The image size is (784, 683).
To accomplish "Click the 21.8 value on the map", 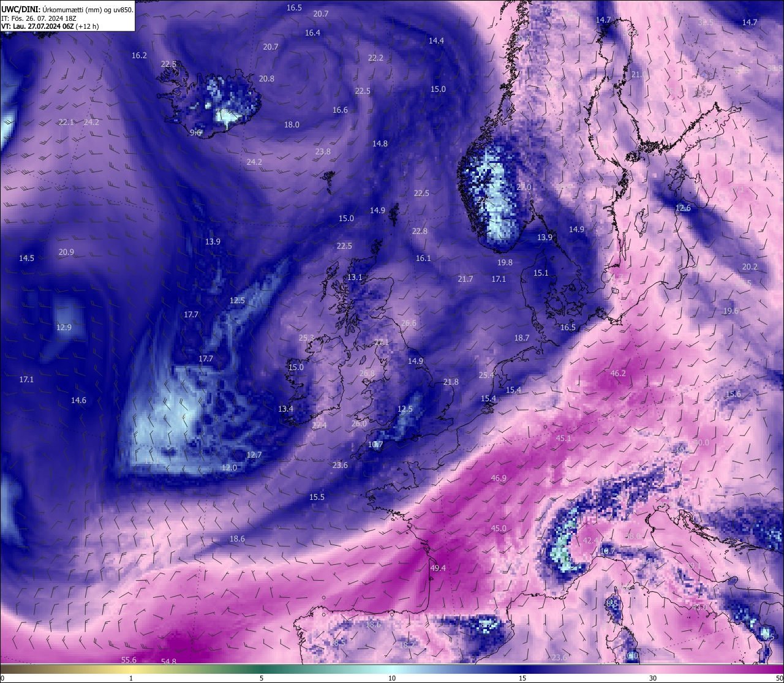I will pos(451,382).
